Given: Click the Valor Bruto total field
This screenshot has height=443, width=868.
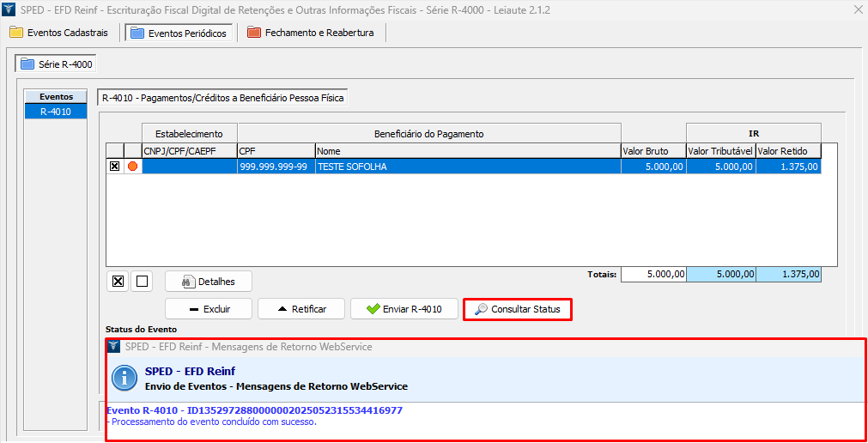Looking at the screenshot, I should [x=653, y=275].
